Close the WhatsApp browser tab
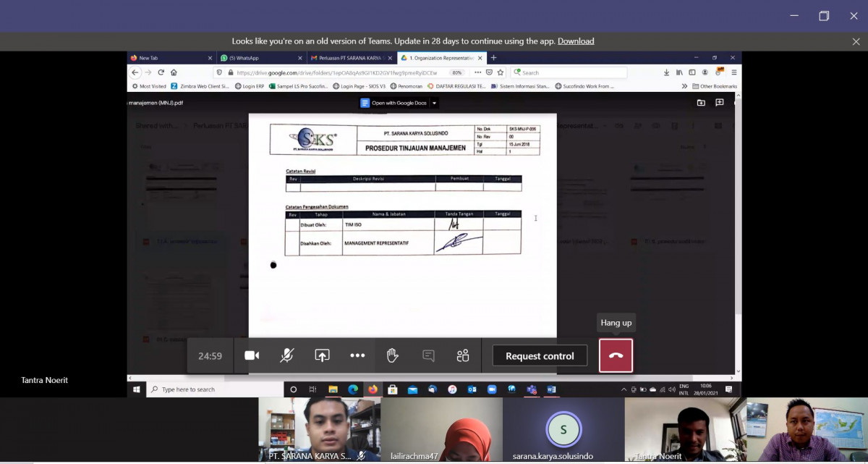 (x=300, y=58)
